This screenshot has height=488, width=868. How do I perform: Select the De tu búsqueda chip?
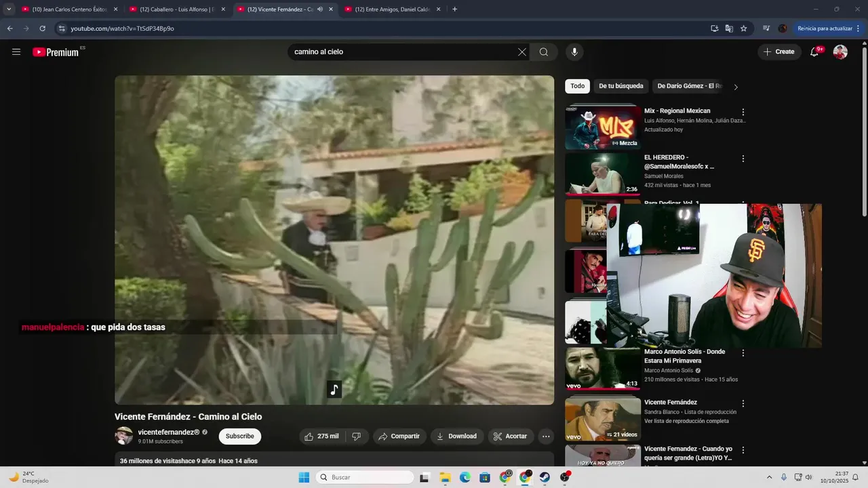[x=620, y=86]
